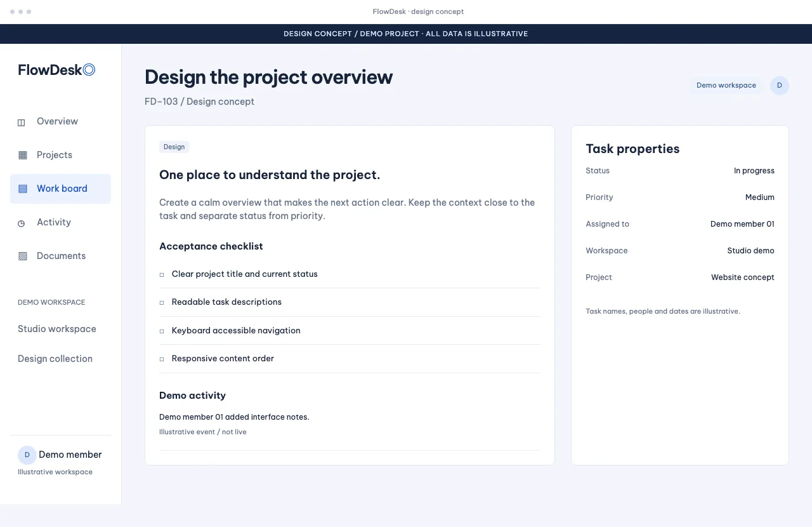Click "One place to understand the project." heading
The height and width of the screenshot is (527, 812).
click(x=270, y=175)
